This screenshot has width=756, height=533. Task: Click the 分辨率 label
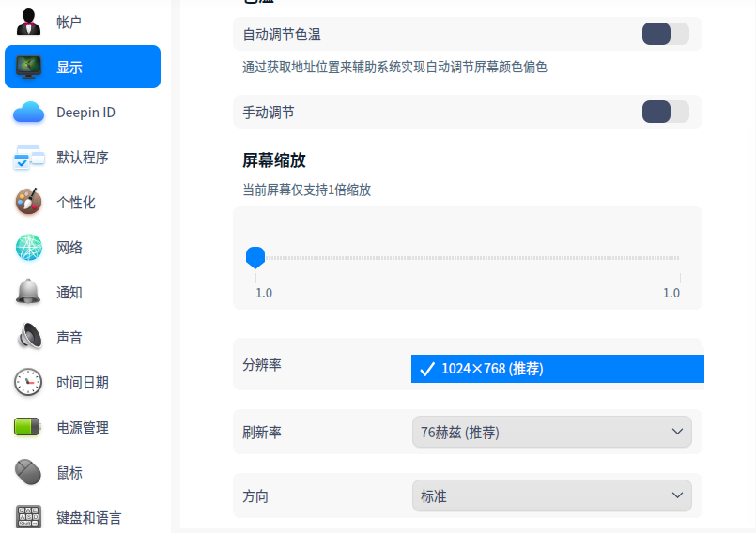click(x=262, y=365)
